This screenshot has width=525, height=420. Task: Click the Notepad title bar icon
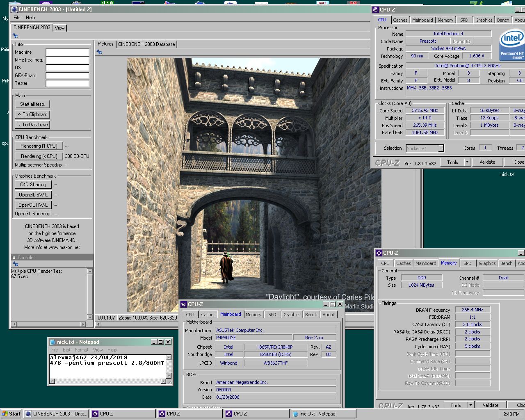[x=52, y=342]
